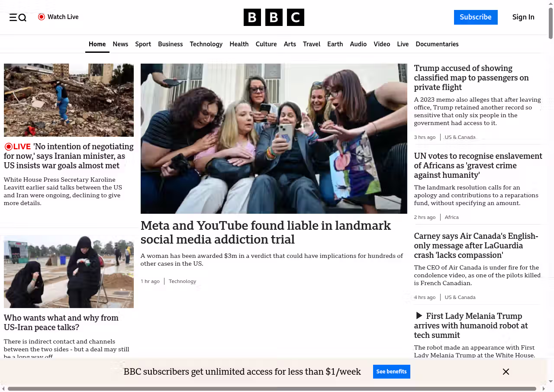
Task: Click the Watch Live red dot icon
Action: click(x=42, y=17)
